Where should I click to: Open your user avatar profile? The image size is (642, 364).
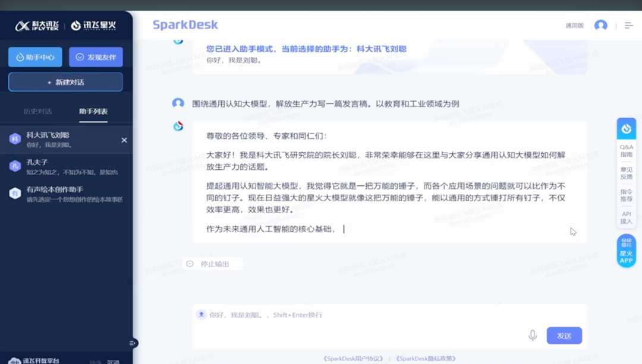coord(601,24)
